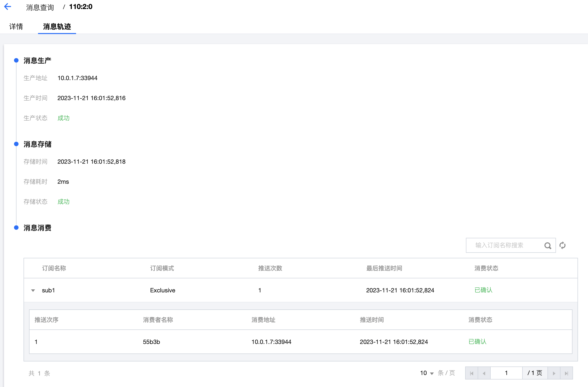Screen dimensions: 588x387
Task: Click consumer name 55b3b cell
Action: pos(151,342)
